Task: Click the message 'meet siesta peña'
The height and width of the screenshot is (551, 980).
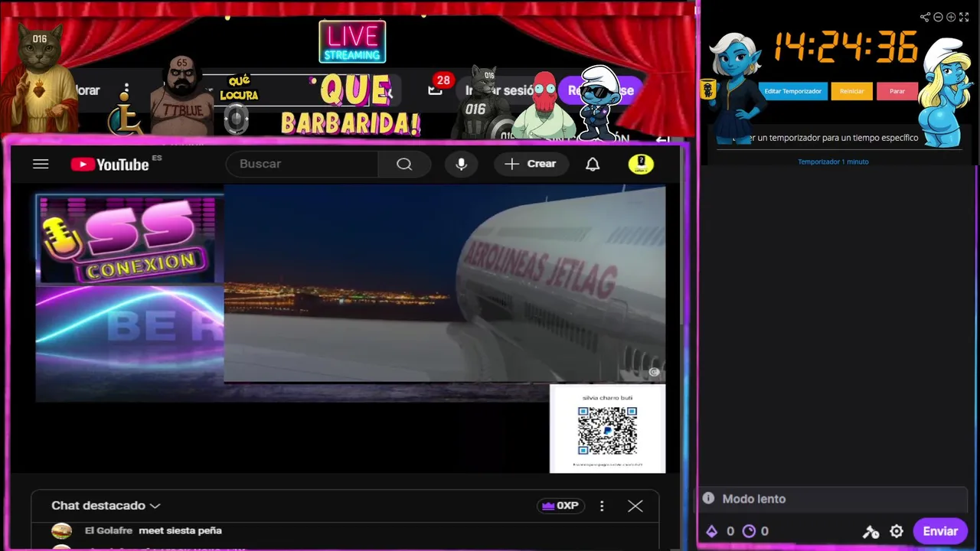Action: pyautogui.click(x=180, y=530)
